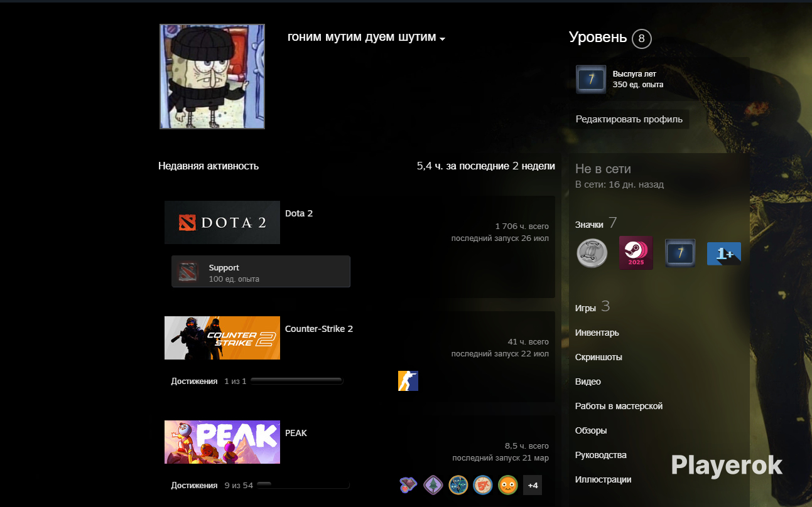Open the Выслуга лет badge icon beside 350 ед. опыта
812x507 pixels.
pyautogui.click(x=591, y=80)
